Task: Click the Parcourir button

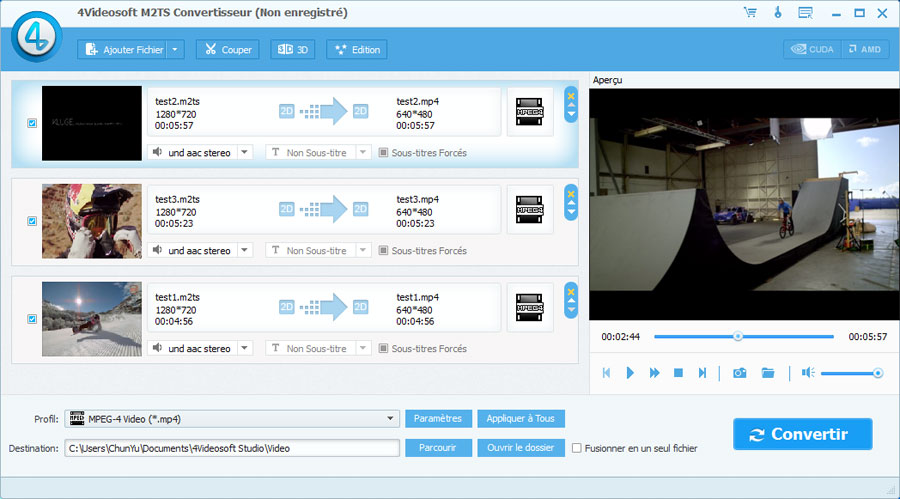Action: [x=438, y=448]
